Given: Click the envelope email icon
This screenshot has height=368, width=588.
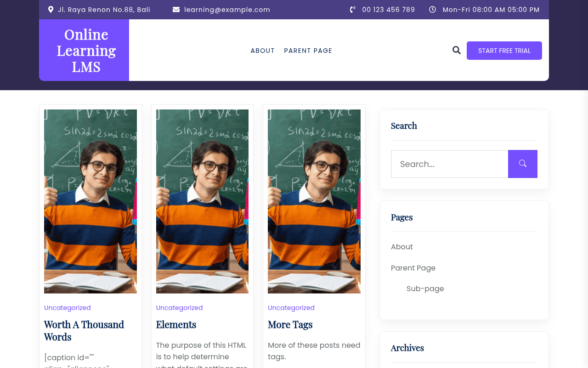Looking at the screenshot, I should tap(176, 10).
